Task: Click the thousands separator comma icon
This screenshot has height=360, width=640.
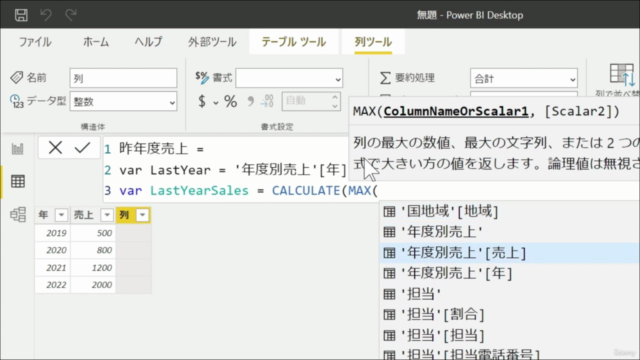Action: pyautogui.click(x=251, y=102)
